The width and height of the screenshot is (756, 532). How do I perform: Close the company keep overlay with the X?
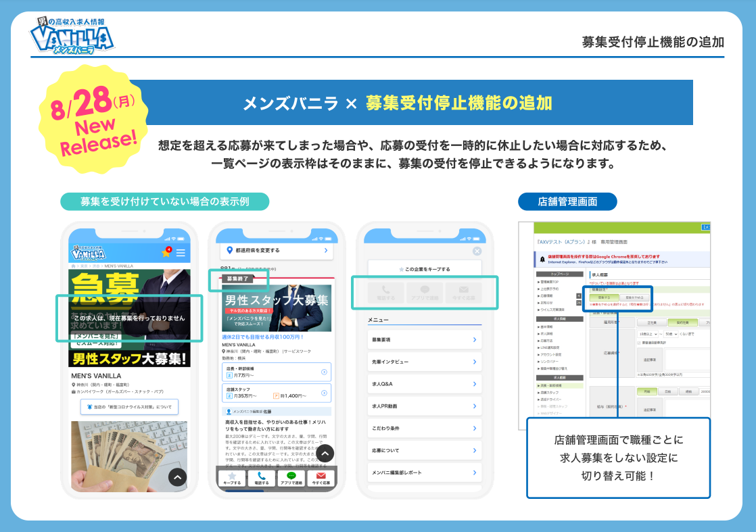pyautogui.click(x=477, y=251)
